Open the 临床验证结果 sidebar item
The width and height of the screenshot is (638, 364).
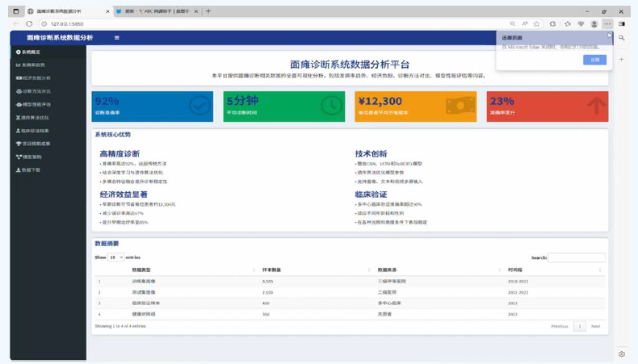click(x=48, y=131)
